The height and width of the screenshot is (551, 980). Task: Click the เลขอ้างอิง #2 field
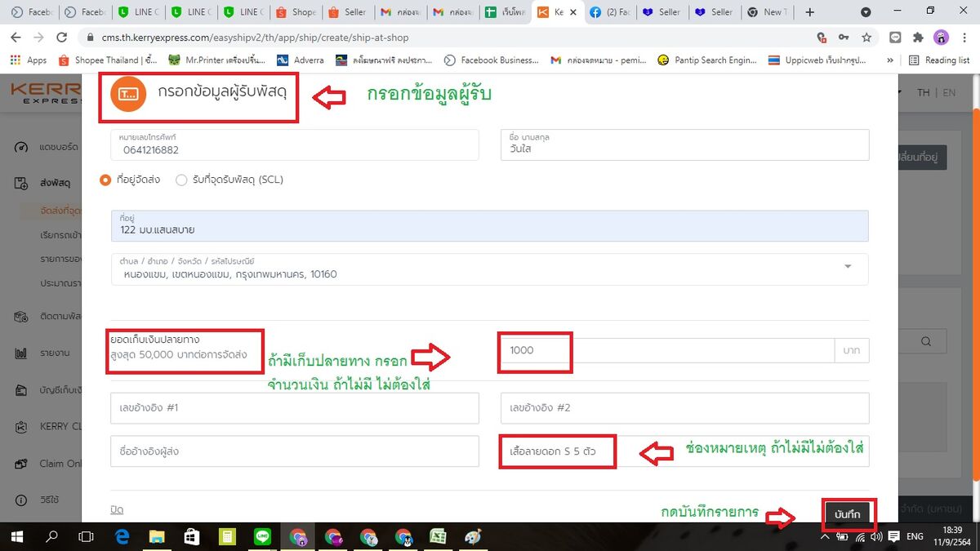tap(684, 408)
